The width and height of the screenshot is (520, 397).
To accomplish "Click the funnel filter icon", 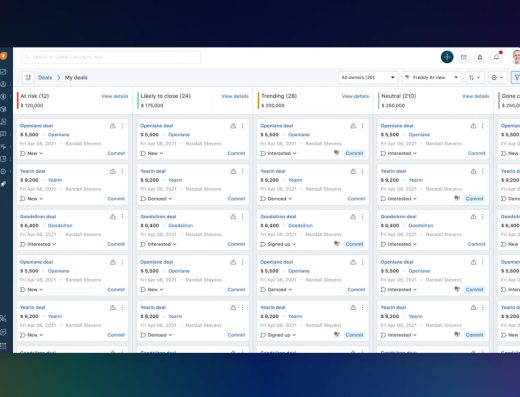I will pos(516,77).
